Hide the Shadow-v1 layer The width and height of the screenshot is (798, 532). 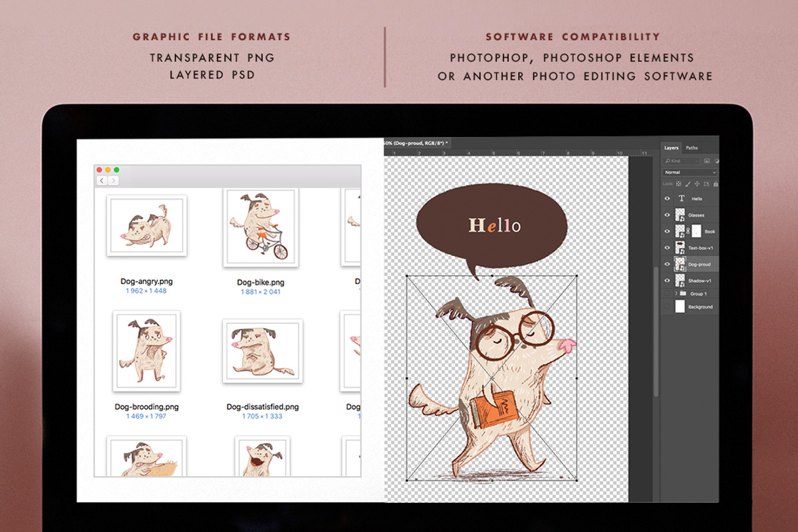[x=667, y=281]
